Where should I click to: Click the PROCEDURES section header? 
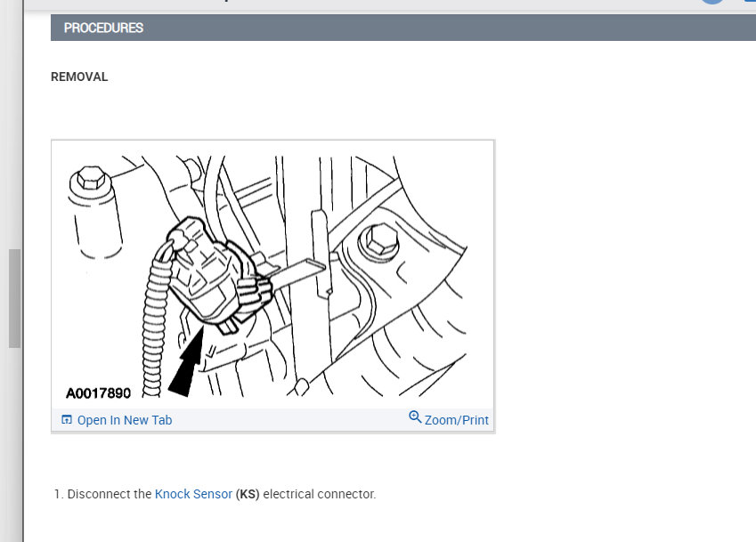[x=403, y=28]
